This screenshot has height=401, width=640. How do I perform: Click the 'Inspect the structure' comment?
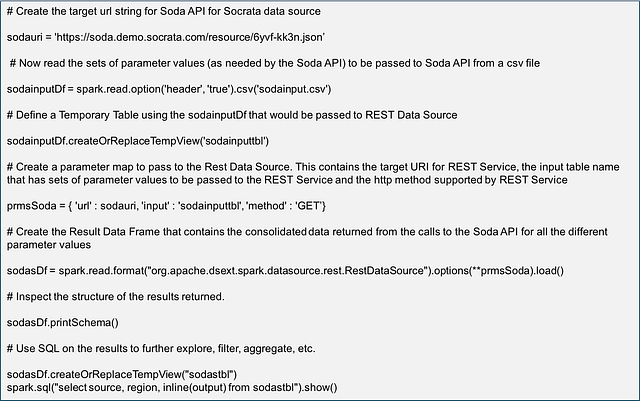[128, 297]
